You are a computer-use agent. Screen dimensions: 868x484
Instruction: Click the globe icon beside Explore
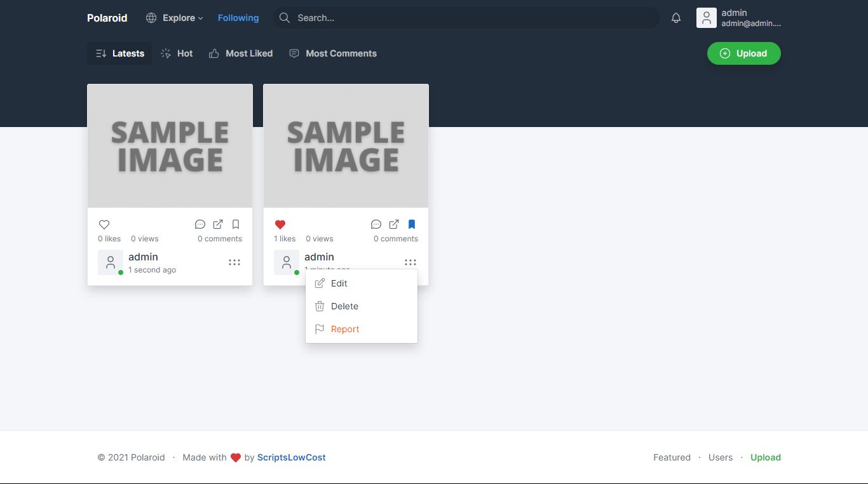tap(151, 18)
